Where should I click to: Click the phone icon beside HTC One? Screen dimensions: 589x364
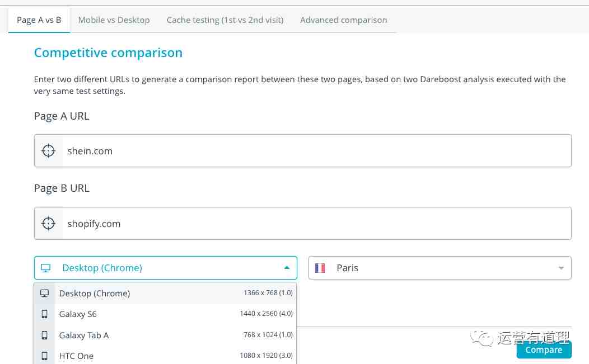coord(44,356)
